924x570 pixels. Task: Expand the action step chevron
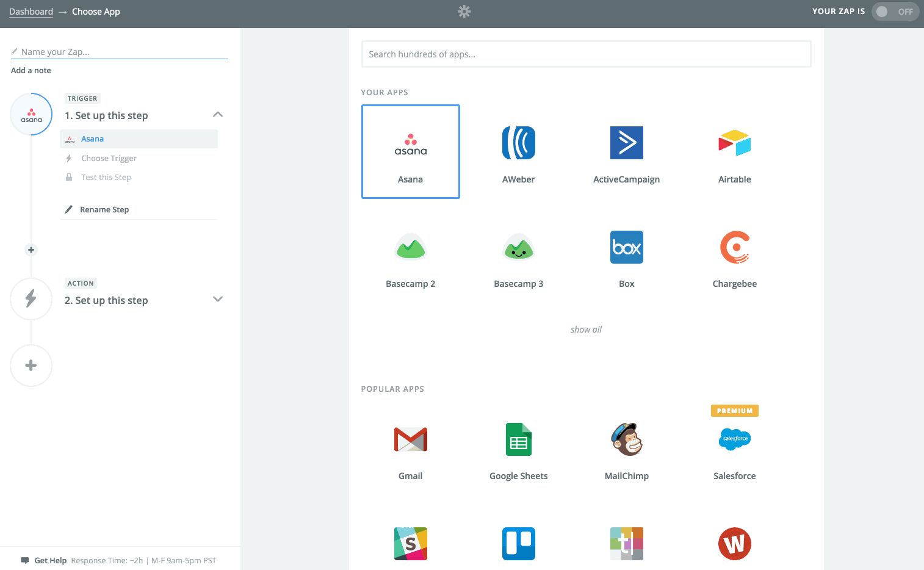(x=218, y=299)
